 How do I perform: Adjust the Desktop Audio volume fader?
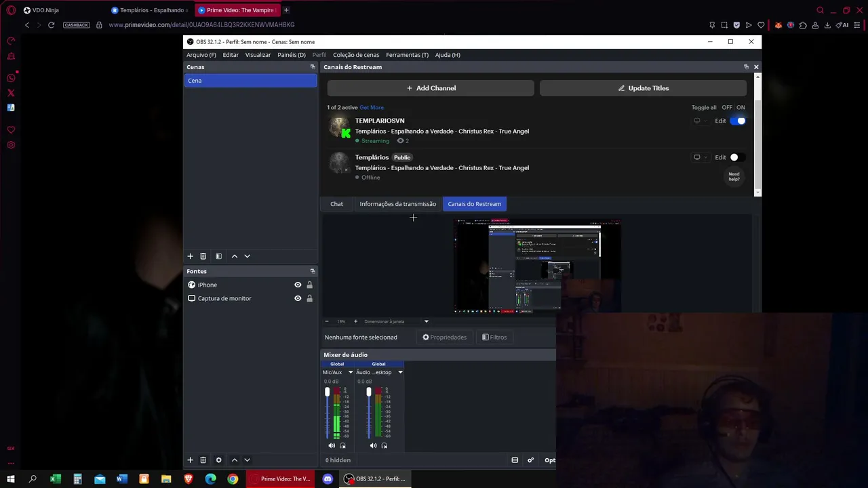pyautogui.click(x=369, y=392)
